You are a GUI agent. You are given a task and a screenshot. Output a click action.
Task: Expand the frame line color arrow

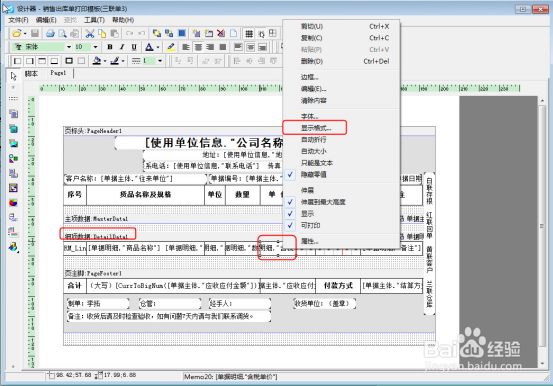tap(123, 61)
